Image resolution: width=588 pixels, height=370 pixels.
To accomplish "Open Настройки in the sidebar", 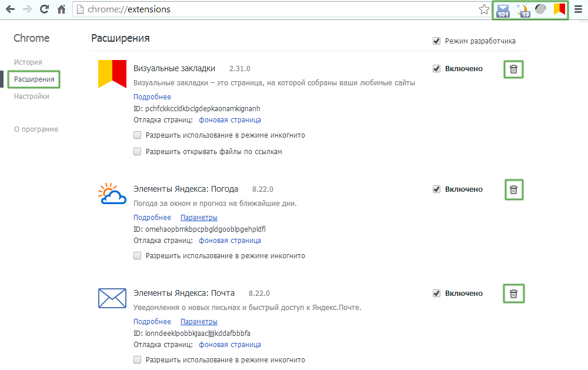I will click(32, 96).
